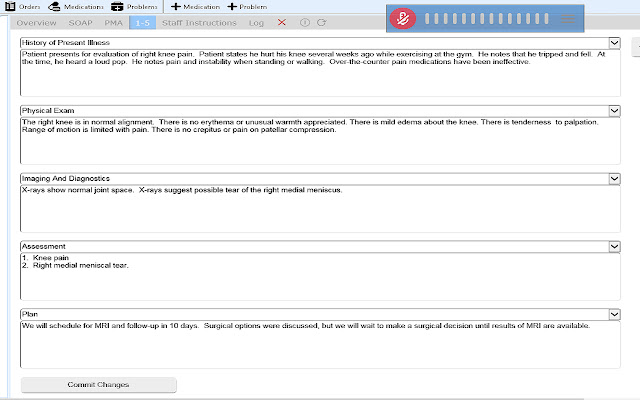Image resolution: width=640 pixels, height=400 pixels.
Task: Open the dictation bar hamburger menu
Action: [568, 19]
